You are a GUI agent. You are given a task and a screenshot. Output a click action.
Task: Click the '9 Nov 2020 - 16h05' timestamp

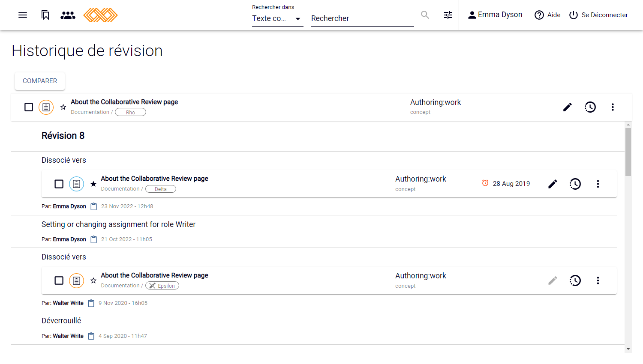[x=123, y=303]
